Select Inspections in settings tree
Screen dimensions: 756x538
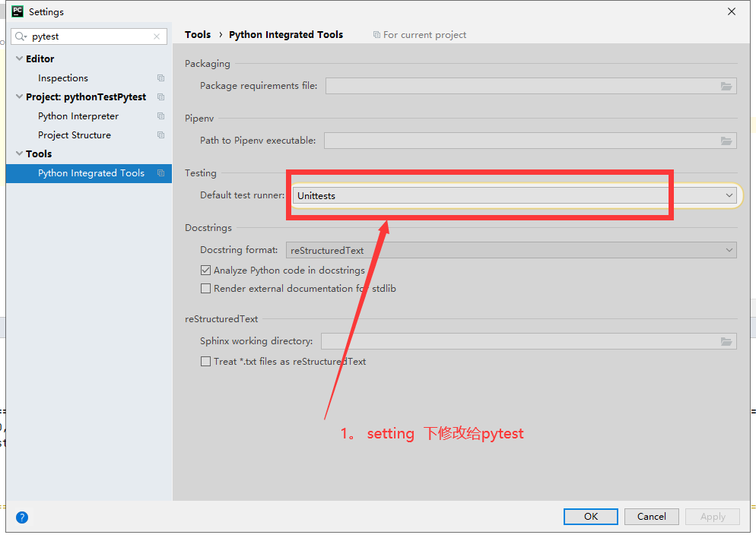[63, 78]
